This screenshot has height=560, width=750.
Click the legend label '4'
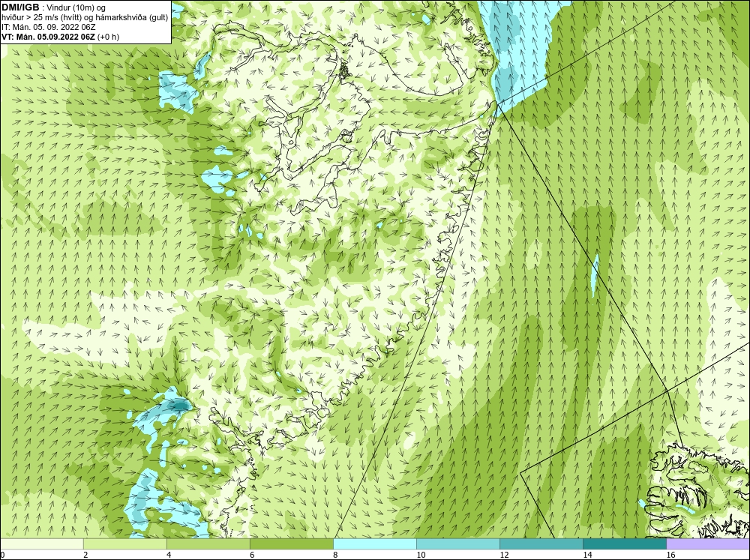coord(169,555)
